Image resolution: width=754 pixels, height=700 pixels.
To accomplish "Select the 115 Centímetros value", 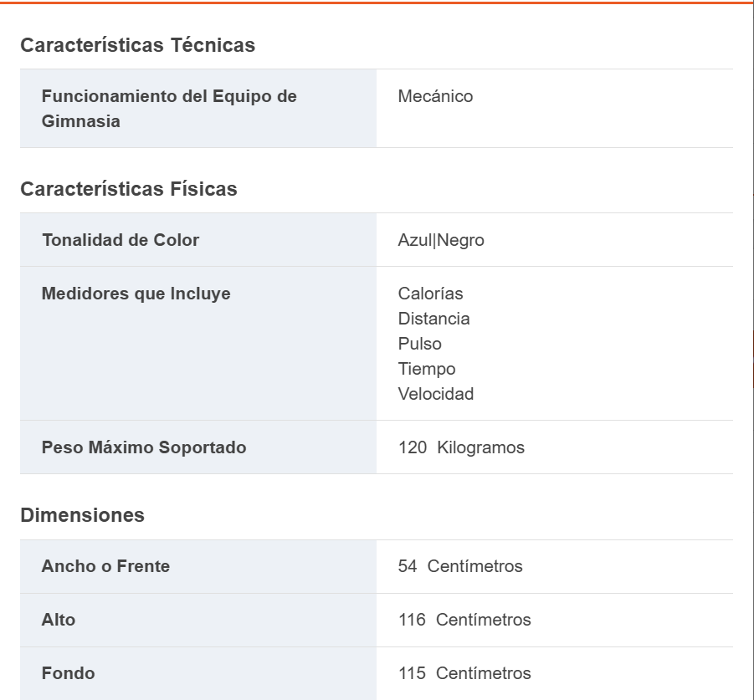I will pyautogui.click(x=464, y=673).
